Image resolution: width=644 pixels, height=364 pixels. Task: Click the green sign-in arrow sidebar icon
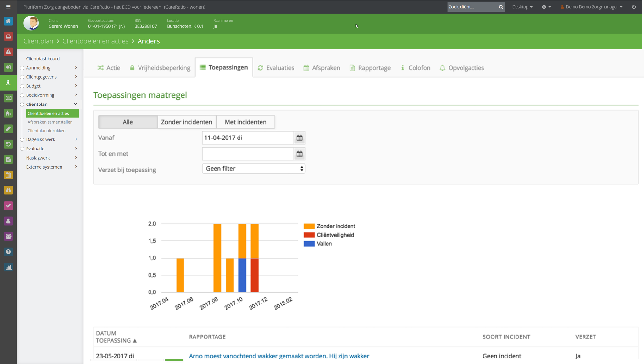click(8, 67)
